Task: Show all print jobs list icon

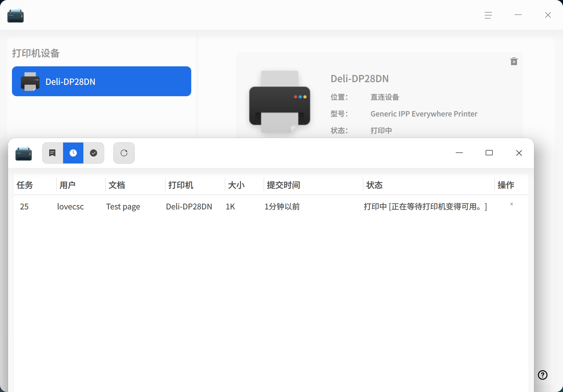Action: pos(53,153)
